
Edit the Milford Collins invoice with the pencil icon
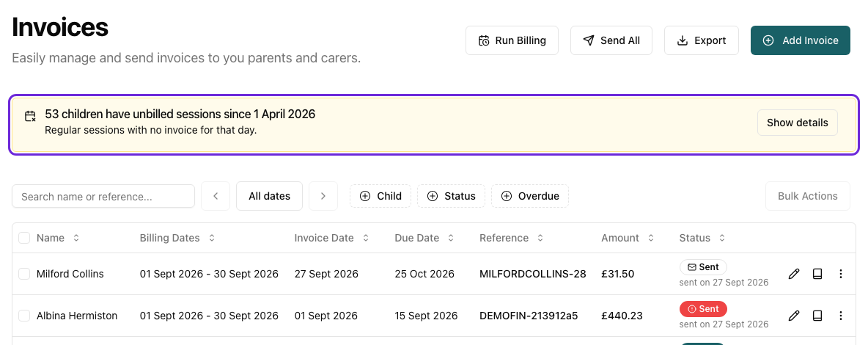794,274
